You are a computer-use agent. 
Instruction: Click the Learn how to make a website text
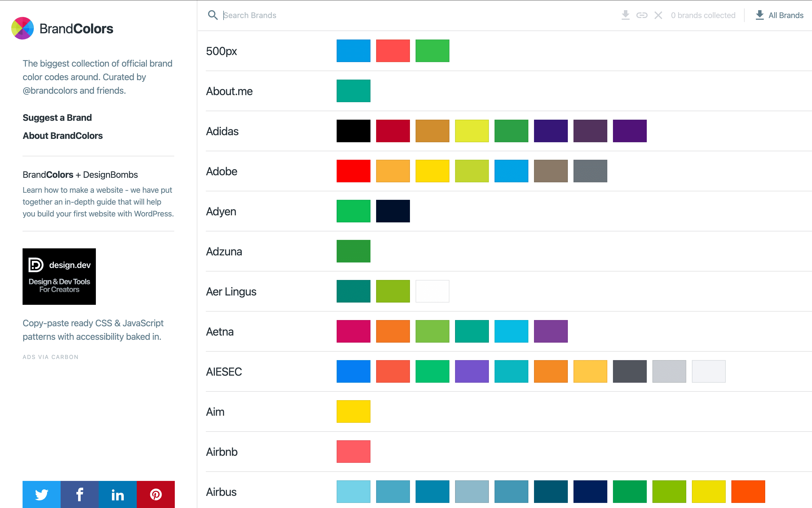coord(98,202)
